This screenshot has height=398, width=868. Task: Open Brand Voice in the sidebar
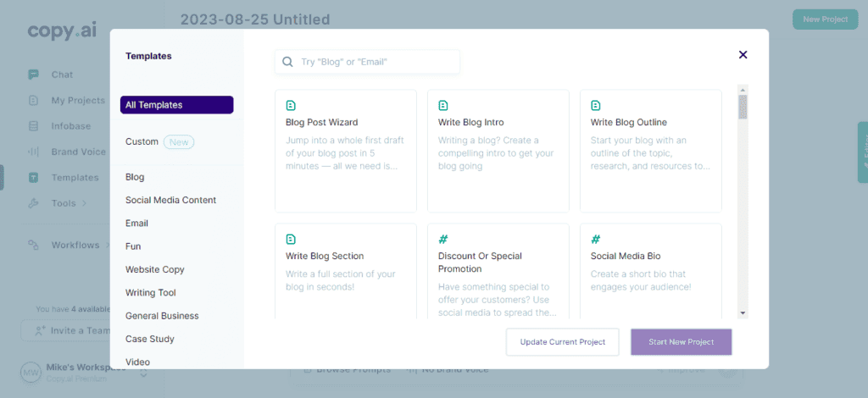(x=79, y=152)
